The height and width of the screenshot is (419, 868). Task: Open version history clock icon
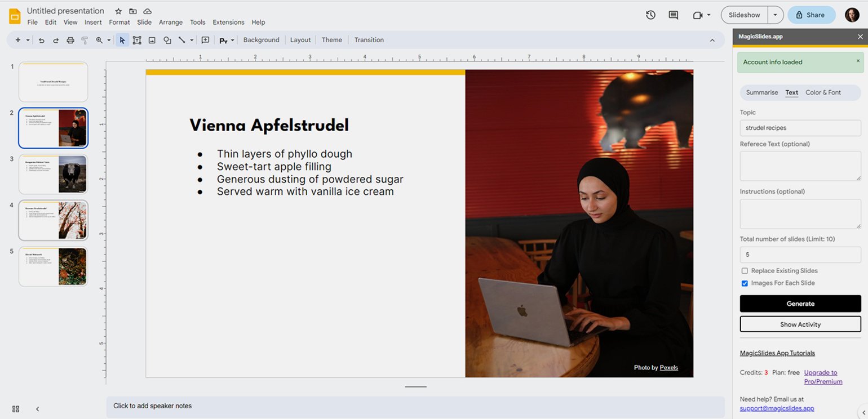click(650, 15)
